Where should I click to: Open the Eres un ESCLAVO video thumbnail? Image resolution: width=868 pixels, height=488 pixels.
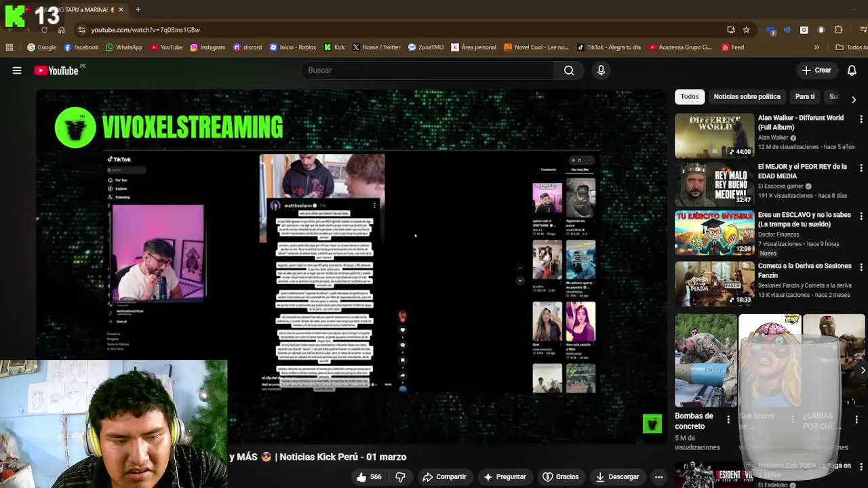(714, 232)
